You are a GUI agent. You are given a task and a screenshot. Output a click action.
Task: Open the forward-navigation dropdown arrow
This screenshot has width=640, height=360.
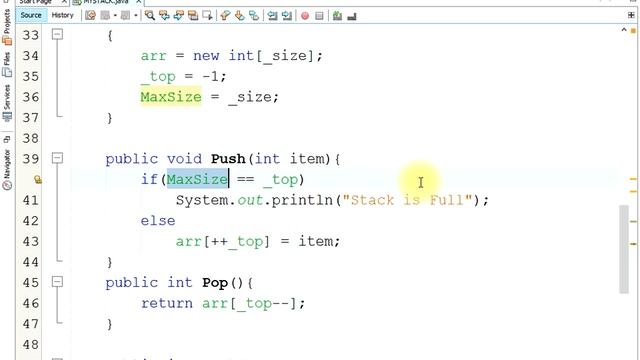[136, 16]
